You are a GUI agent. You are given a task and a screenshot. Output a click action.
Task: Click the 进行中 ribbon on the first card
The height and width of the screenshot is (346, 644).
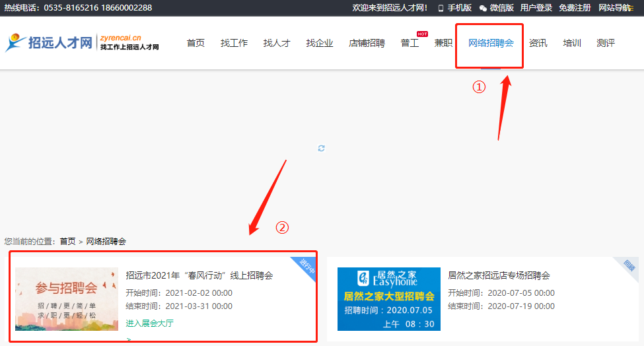[x=306, y=266]
